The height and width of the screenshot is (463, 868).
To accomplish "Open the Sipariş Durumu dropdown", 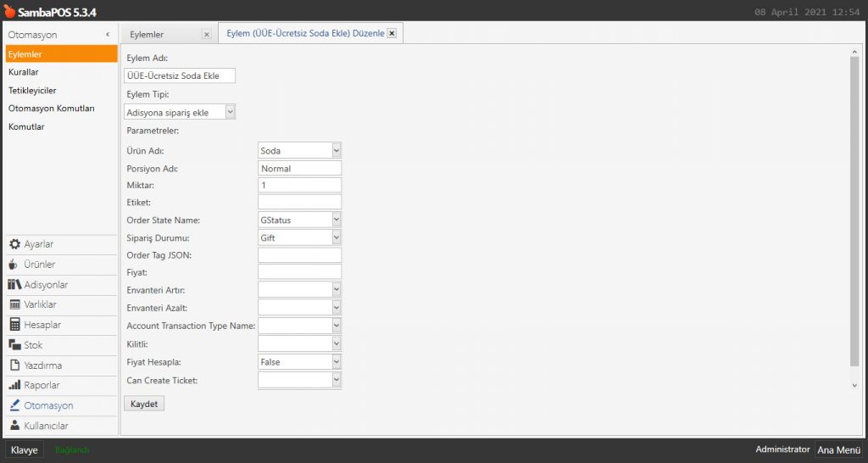I will [337, 238].
